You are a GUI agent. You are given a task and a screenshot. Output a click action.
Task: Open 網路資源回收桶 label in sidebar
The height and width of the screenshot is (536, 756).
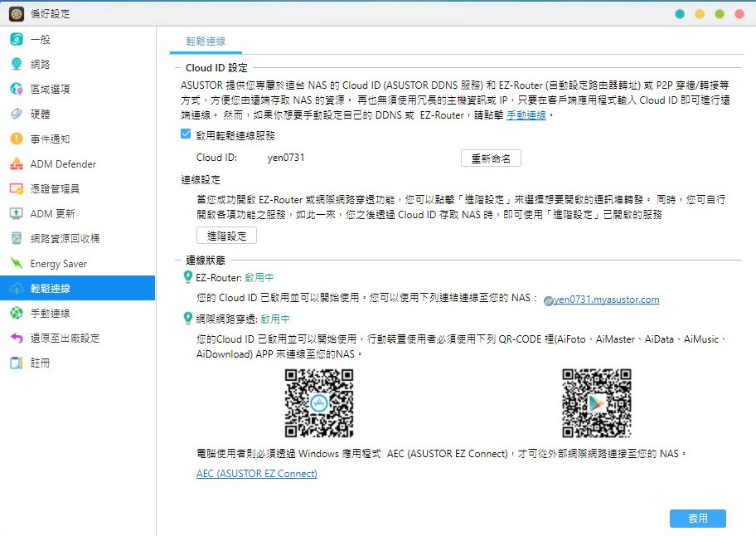pos(65,238)
